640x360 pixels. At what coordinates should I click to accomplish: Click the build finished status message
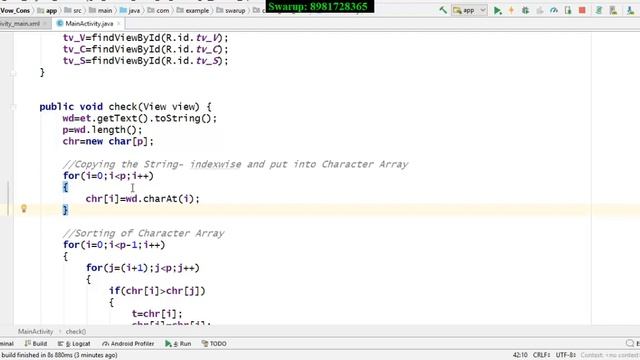[59, 355]
